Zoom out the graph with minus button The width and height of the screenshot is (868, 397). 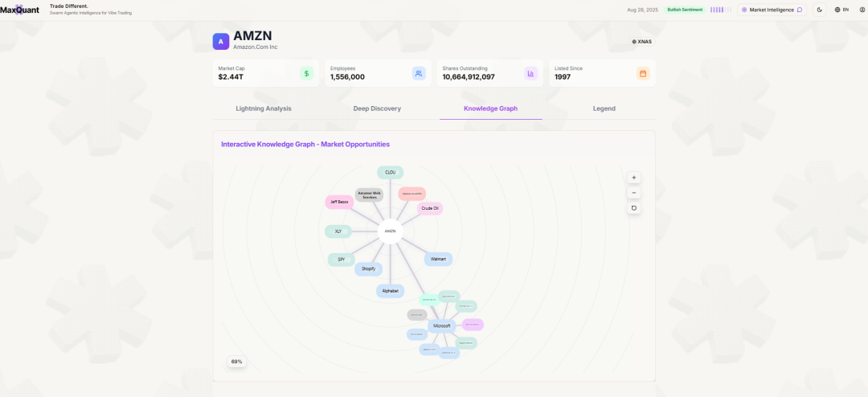(634, 193)
